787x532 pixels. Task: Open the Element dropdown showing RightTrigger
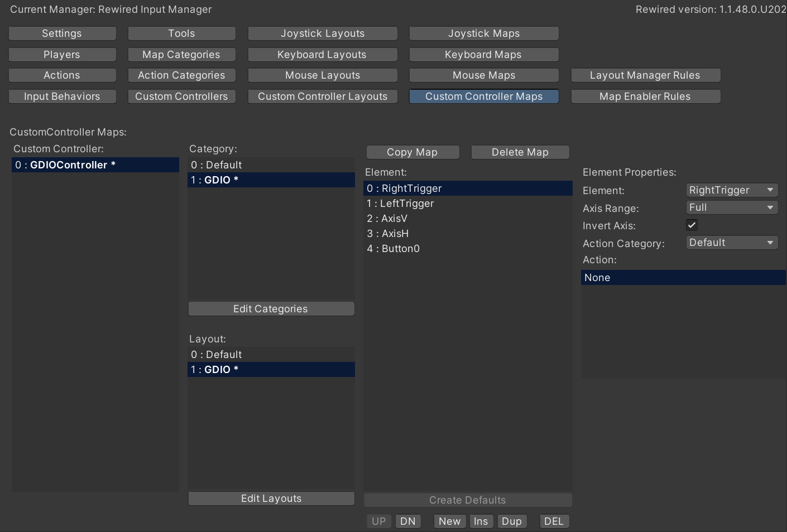pos(732,190)
